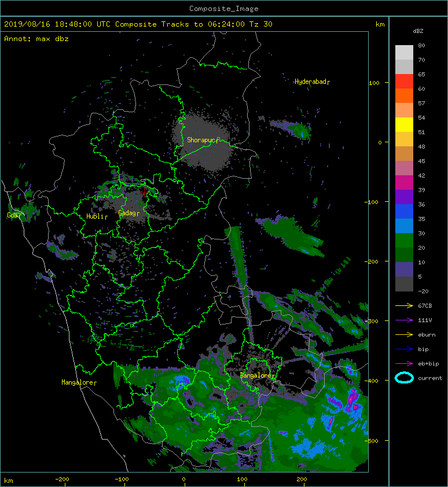Click the '67CB' legend label
Viewport: 448px width, 487px height.
(425, 305)
